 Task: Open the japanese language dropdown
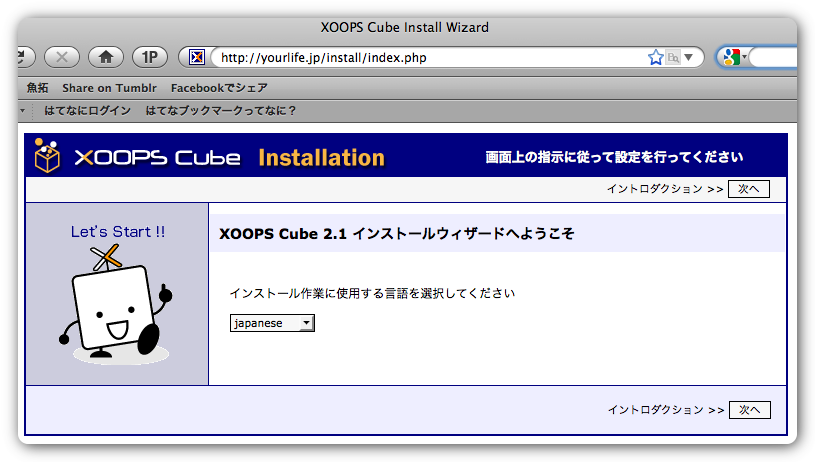(272, 323)
